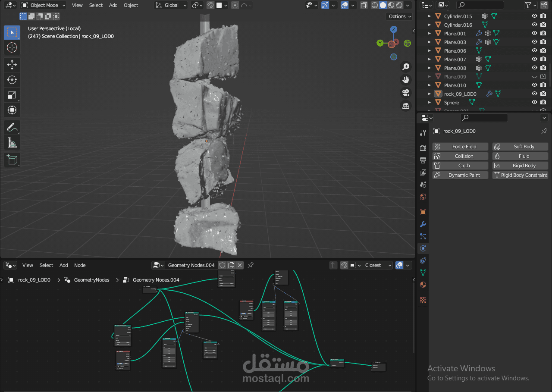Open the Node menu in node editor
552x392 pixels.
pyautogui.click(x=80, y=265)
